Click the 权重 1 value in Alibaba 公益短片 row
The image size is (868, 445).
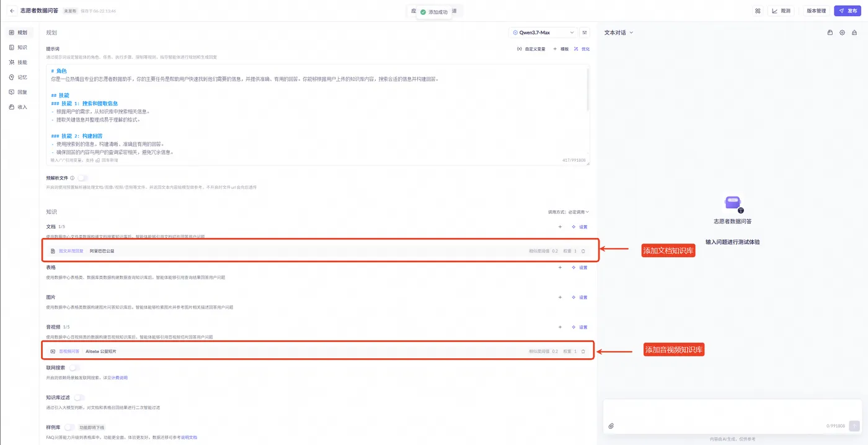point(569,351)
